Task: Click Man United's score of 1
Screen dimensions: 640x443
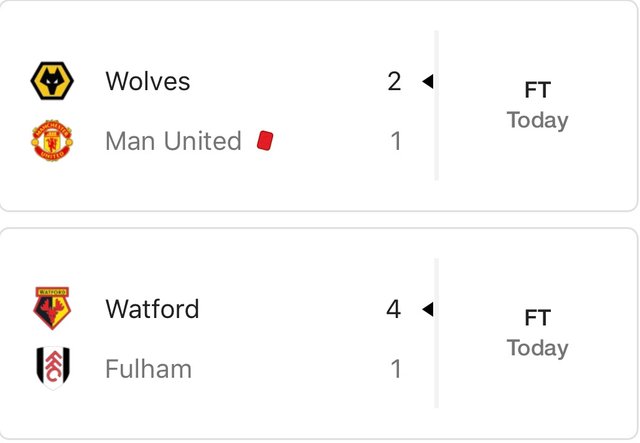Action: [x=396, y=141]
